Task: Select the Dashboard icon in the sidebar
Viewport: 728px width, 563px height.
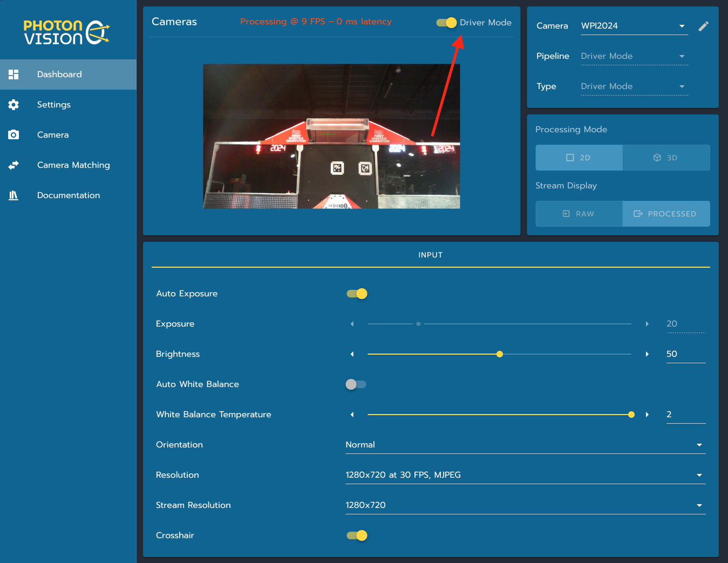Action: pyautogui.click(x=13, y=74)
